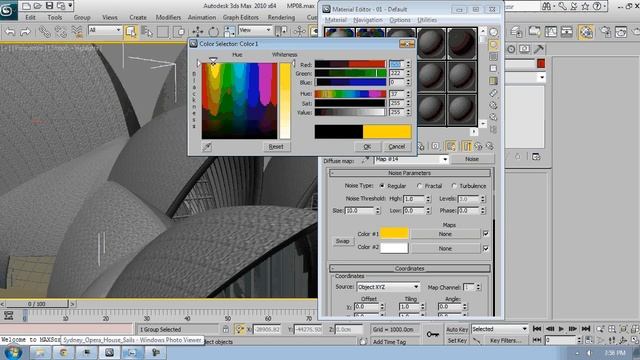This screenshot has width=640, height=360.
Task: Click the Open File icon in quick access toolbar
Action: coord(37,6)
